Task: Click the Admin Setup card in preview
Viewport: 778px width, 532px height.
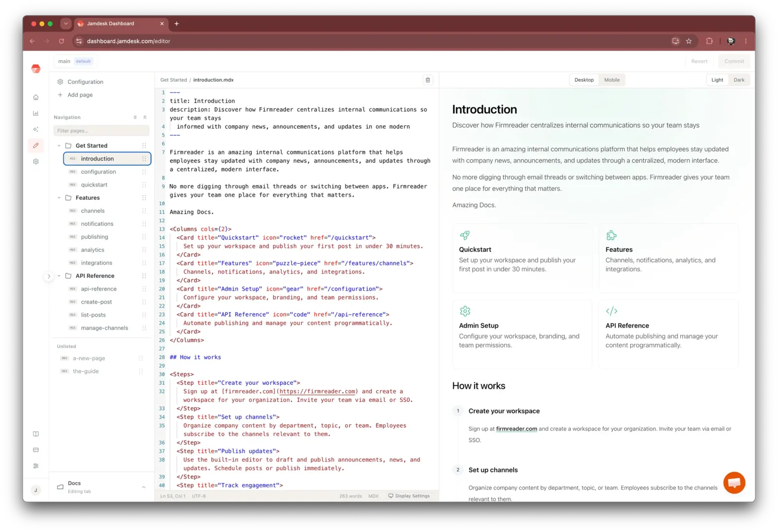Action: coord(522,334)
